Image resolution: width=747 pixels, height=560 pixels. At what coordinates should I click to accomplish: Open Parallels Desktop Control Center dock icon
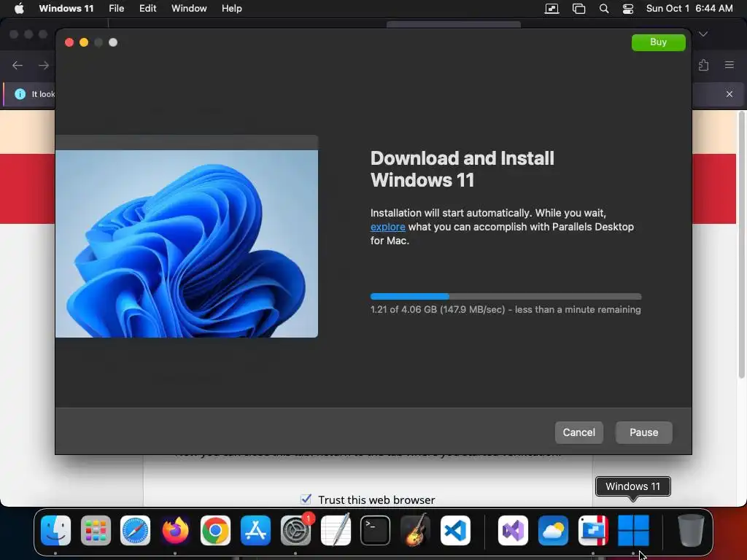tap(593, 531)
